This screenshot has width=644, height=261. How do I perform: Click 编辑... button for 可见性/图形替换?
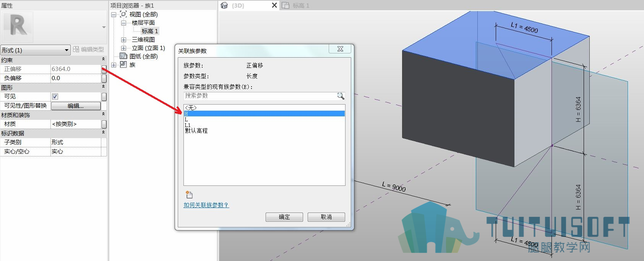tap(76, 106)
